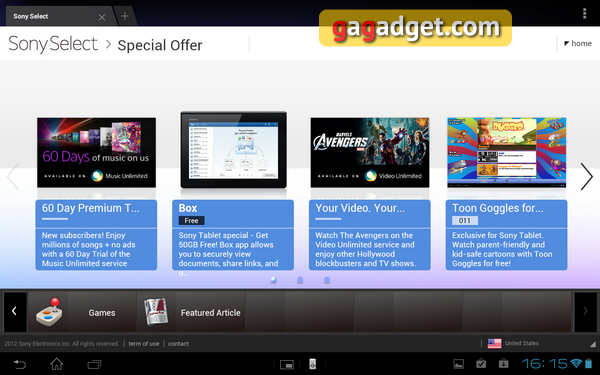600x375 pixels.
Task: Move the category bar left
Action: (x=15, y=311)
